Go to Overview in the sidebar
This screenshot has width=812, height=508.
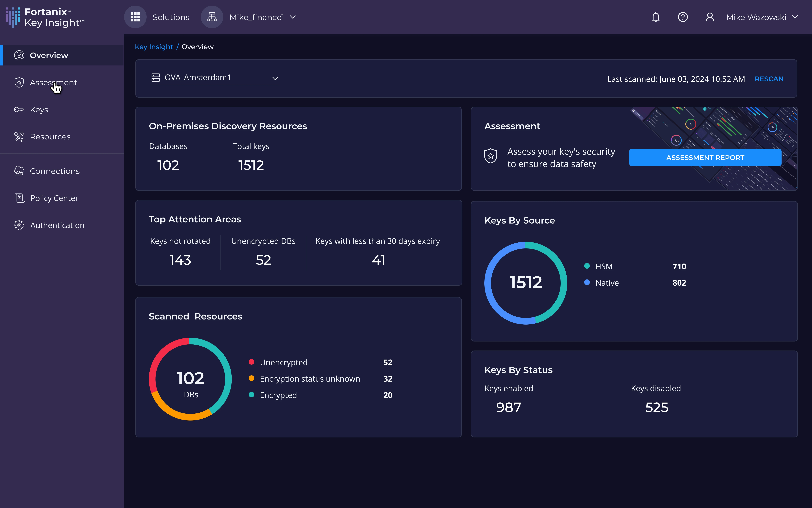tap(62, 55)
